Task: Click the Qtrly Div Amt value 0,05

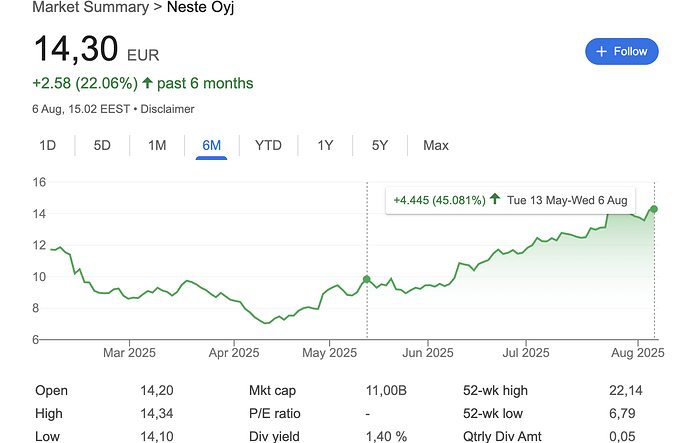Action: coord(622,436)
